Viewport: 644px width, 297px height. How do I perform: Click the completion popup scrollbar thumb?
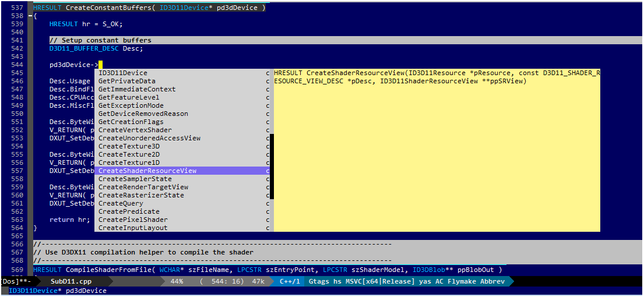coord(272,167)
